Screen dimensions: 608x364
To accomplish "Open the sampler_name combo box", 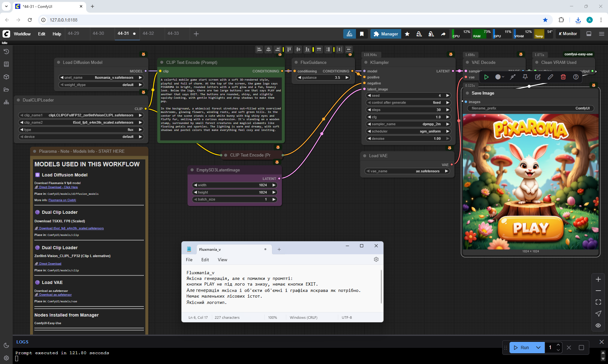I will pos(408,124).
